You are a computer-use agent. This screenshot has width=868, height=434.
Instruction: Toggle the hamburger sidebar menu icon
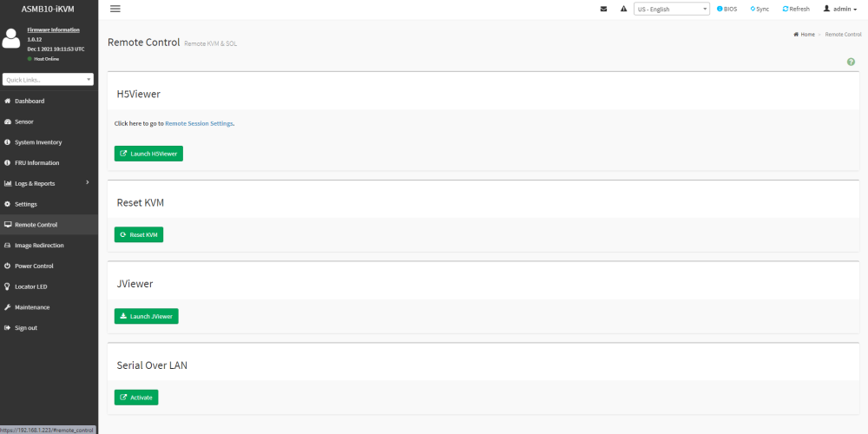(115, 9)
